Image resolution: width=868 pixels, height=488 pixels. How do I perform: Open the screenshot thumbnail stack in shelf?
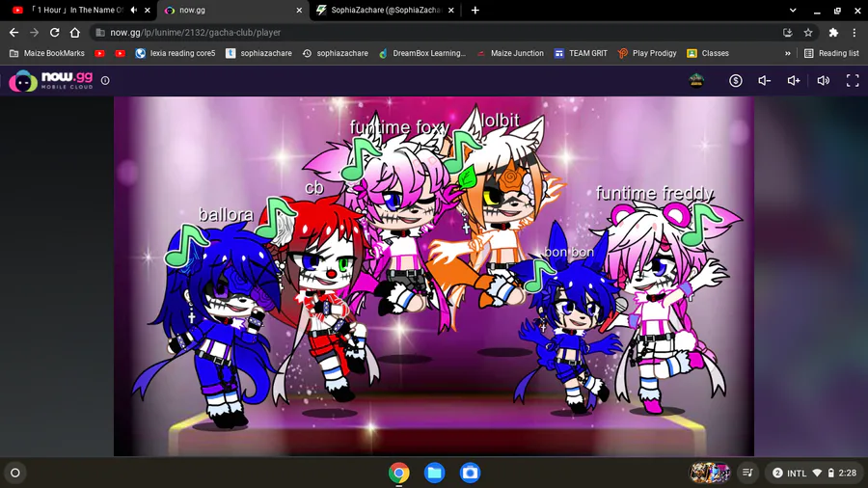[709, 473]
